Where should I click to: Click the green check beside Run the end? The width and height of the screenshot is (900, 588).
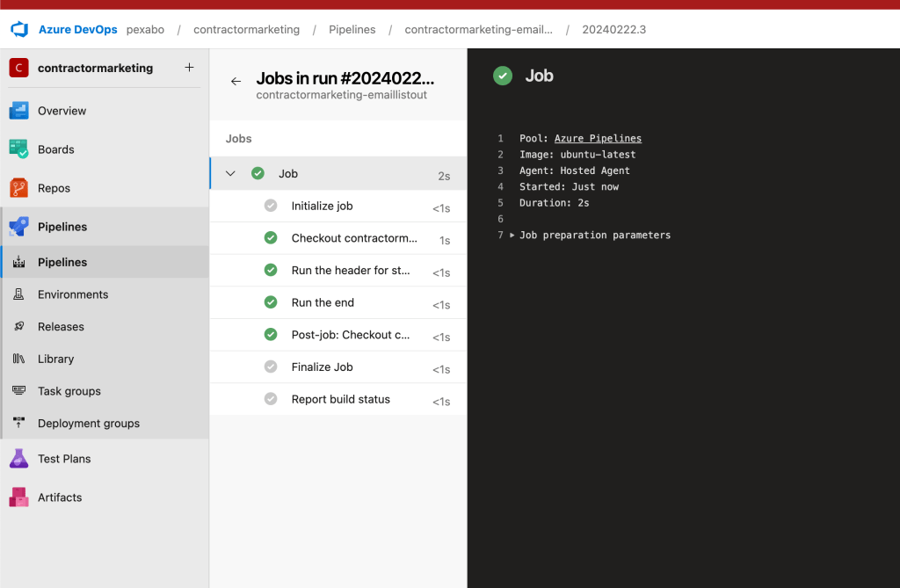coord(271,302)
